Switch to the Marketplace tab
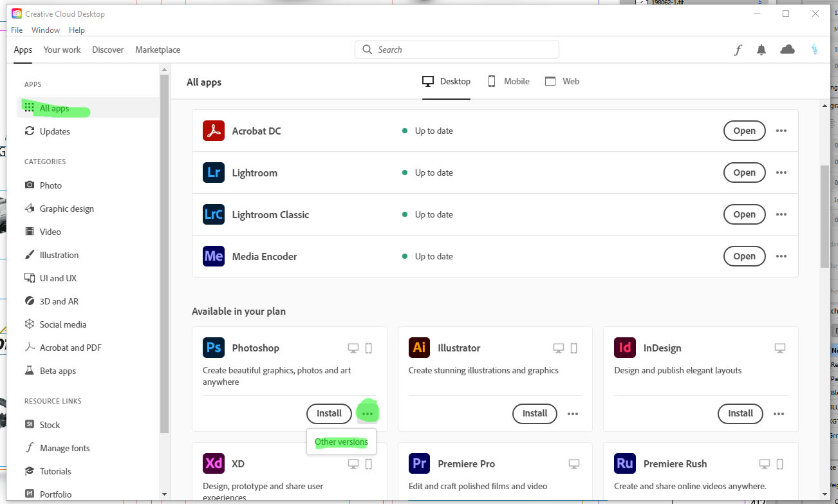The height and width of the screenshot is (504, 838). click(x=158, y=50)
